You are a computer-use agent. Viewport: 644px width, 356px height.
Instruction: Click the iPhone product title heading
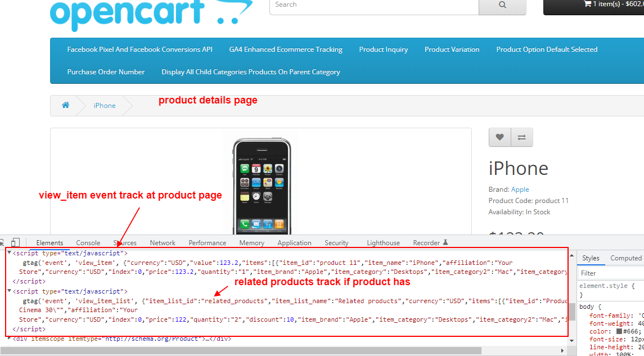(x=519, y=168)
